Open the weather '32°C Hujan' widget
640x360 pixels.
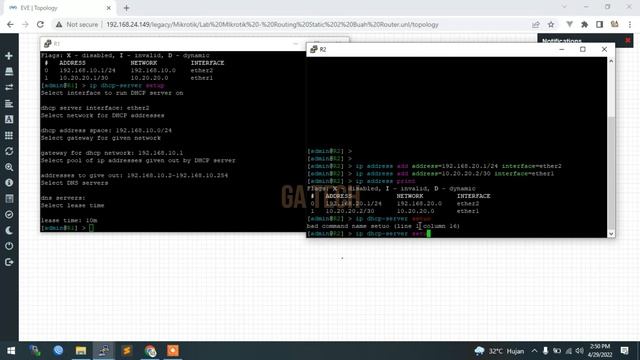[499, 351]
